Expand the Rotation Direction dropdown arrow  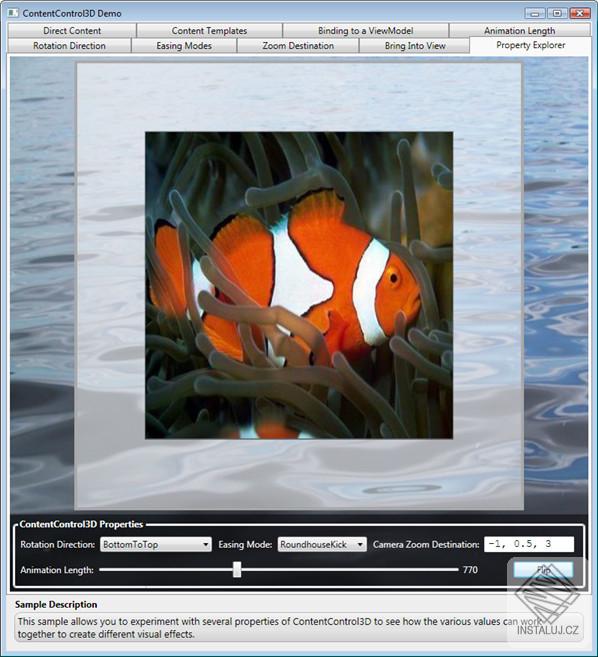pyautogui.click(x=205, y=545)
